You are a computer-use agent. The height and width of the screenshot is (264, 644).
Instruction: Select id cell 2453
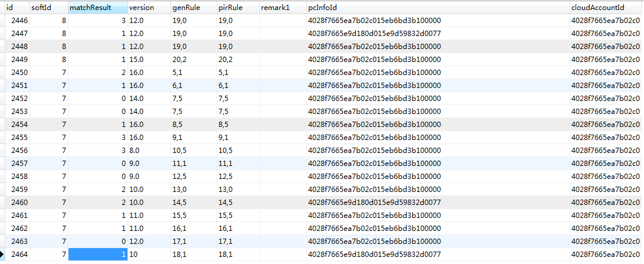tap(17, 112)
